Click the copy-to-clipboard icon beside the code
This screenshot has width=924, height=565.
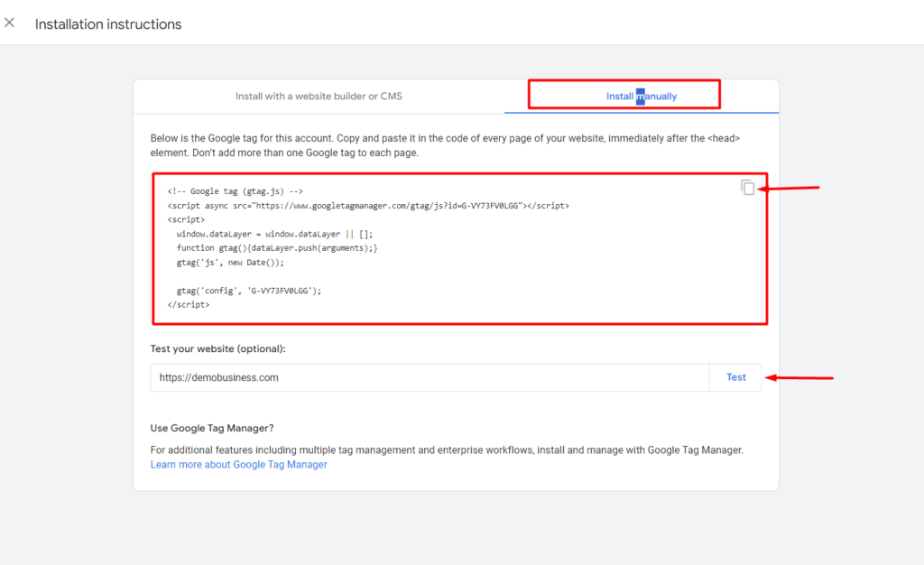tap(747, 187)
